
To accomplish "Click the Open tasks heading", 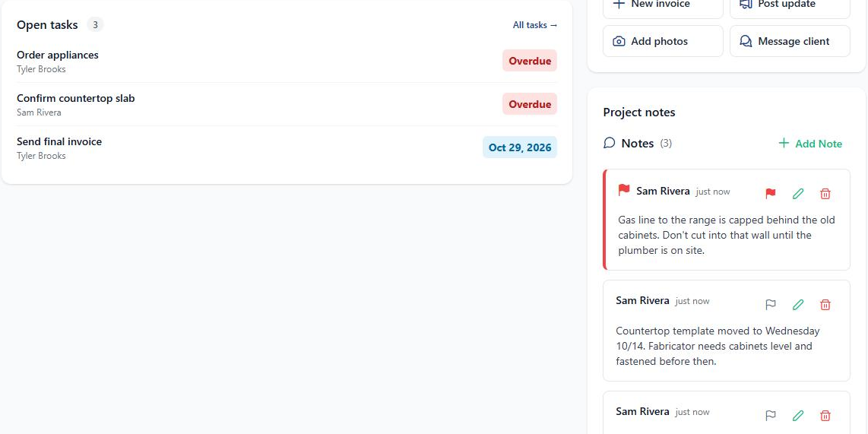I will 47,25.
